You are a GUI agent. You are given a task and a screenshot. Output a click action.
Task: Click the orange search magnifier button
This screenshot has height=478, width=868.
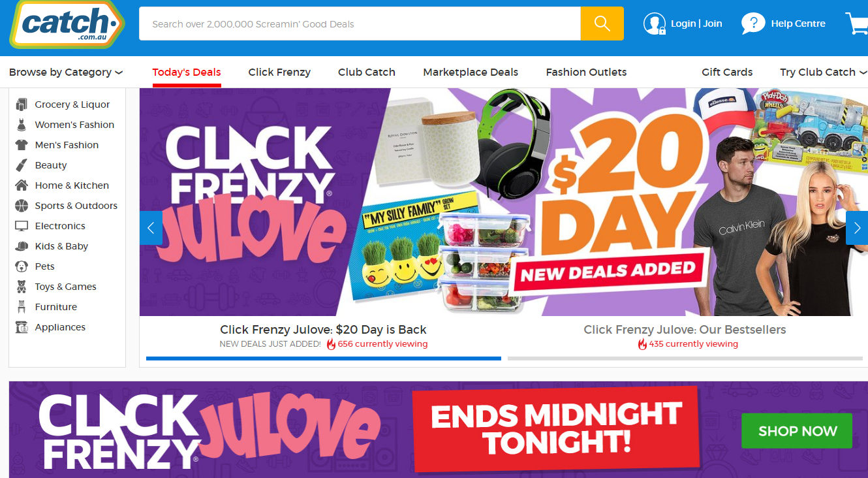point(602,24)
